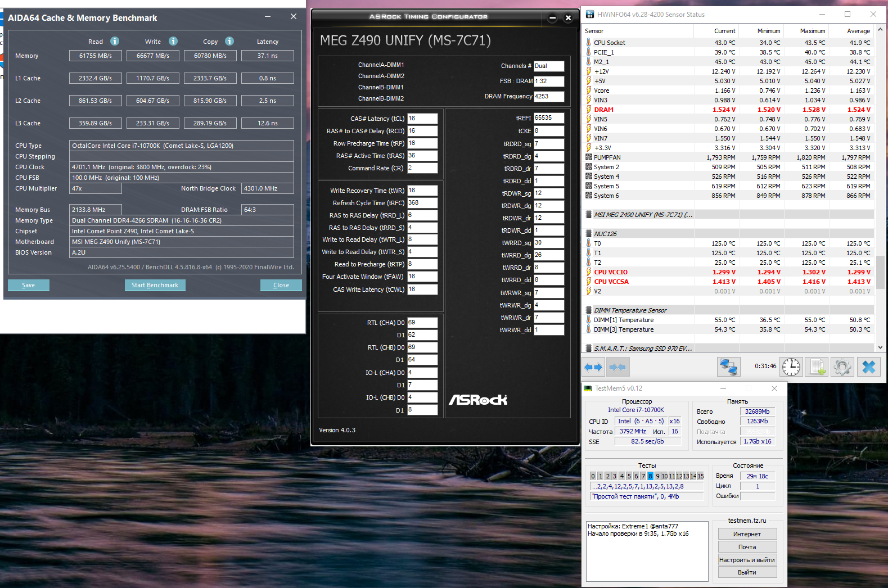888x588 pixels.
Task: Minimize the ASRock Timing Configurator window
Action: tap(552, 17)
